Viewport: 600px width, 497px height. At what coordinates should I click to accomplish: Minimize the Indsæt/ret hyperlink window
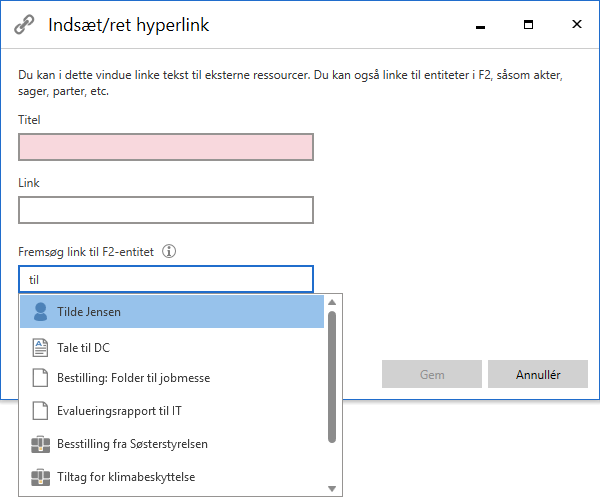[480, 25]
